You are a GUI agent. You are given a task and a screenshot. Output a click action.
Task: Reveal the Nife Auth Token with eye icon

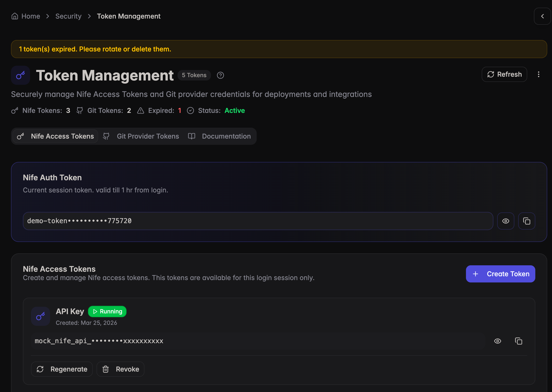(x=506, y=221)
